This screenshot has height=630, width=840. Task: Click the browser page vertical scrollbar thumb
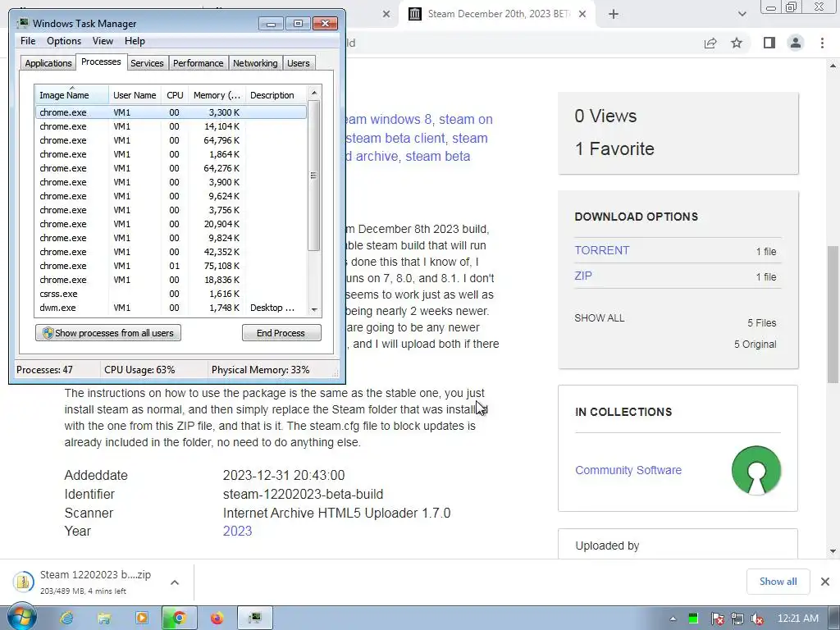click(x=833, y=314)
